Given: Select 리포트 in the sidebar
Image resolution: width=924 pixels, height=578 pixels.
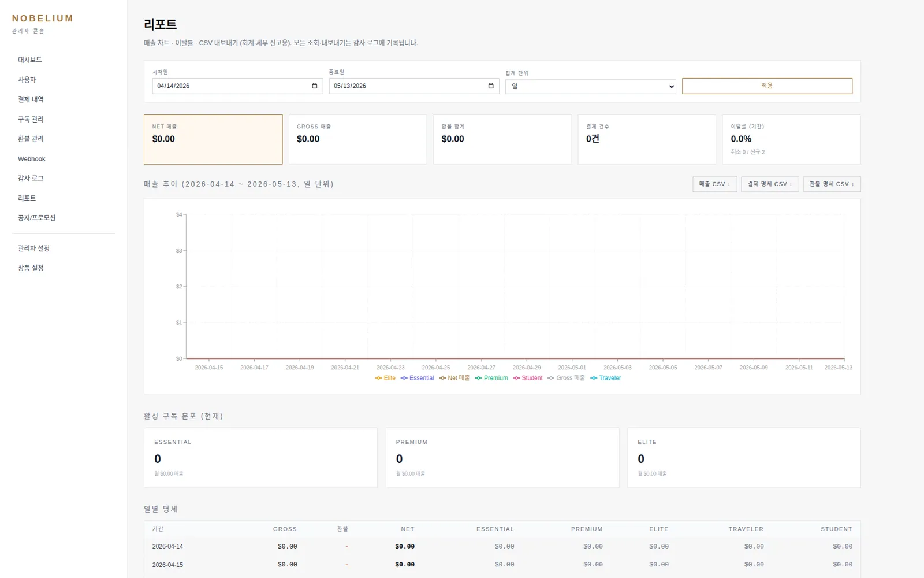Looking at the screenshot, I should [27, 198].
